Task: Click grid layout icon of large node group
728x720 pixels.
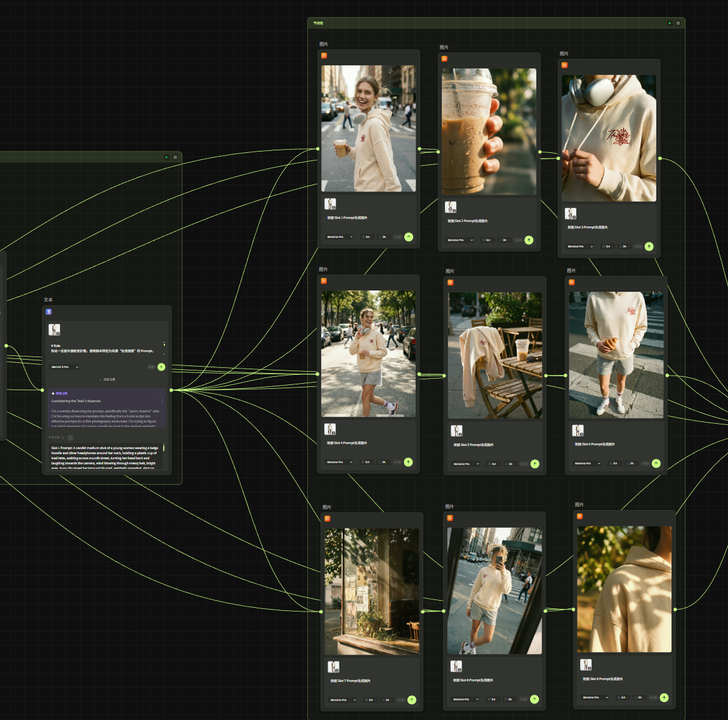Action: 678,23
